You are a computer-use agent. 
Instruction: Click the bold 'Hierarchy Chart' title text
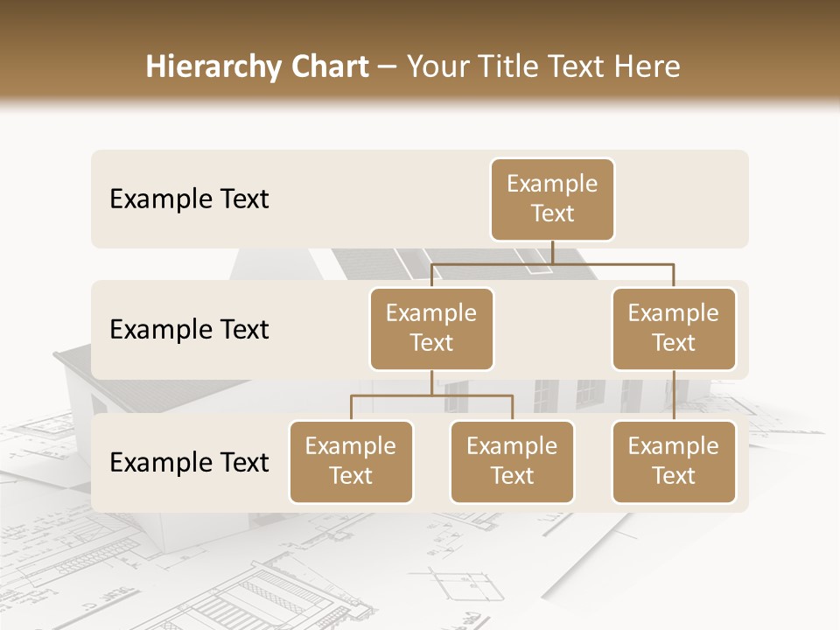tap(257, 66)
